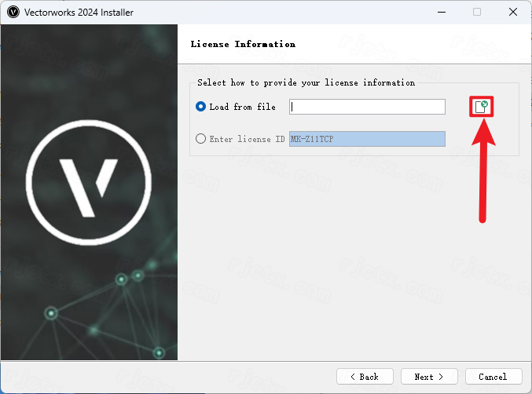The width and height of the screenshot is (532, 394).
Task: Click the Load from file path field
Action: pyautogui.click(x=367, y=107)
